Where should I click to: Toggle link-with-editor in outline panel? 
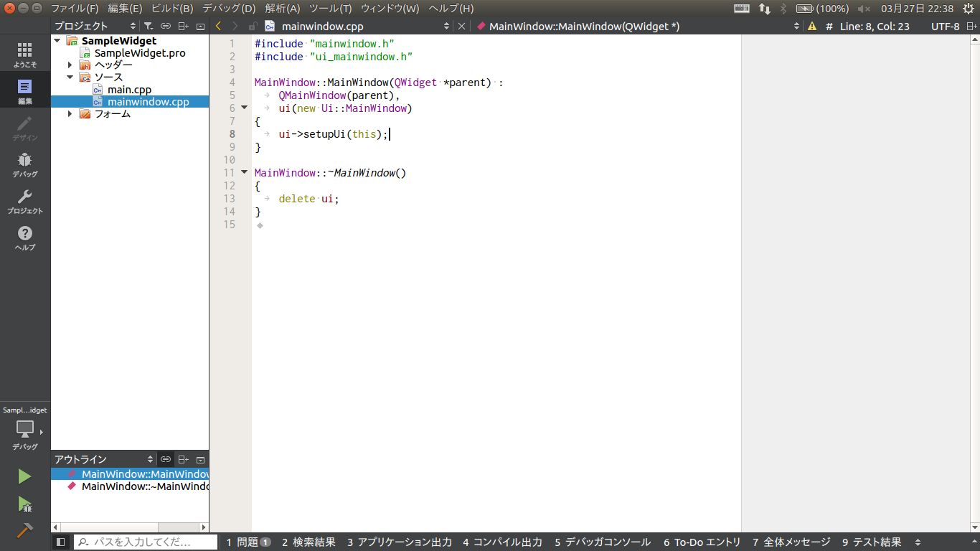click(166, 459)
